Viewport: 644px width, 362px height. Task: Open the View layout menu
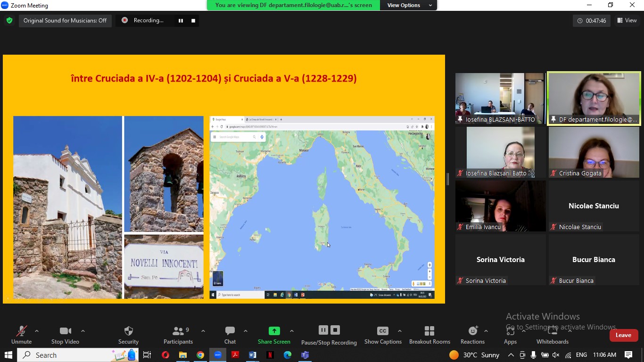627,20
